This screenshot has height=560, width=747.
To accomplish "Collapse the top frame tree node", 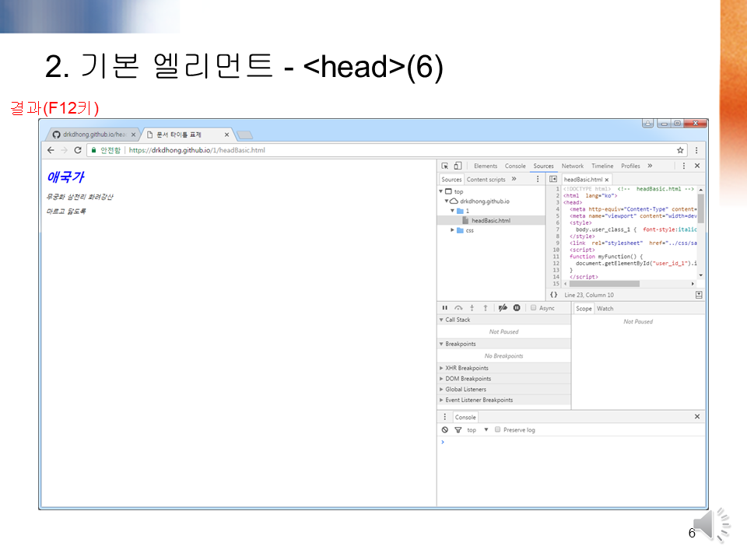I will pyautogui.click(x=440, y=191).
